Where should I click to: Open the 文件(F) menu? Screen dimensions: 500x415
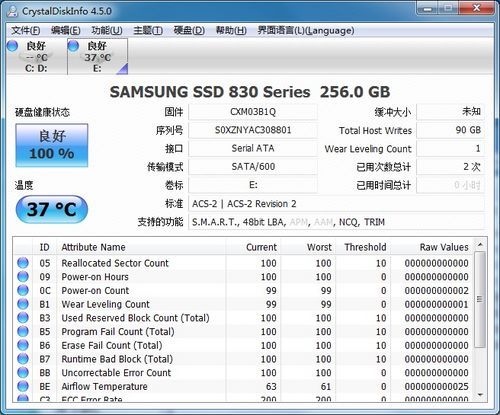[26, 31]
